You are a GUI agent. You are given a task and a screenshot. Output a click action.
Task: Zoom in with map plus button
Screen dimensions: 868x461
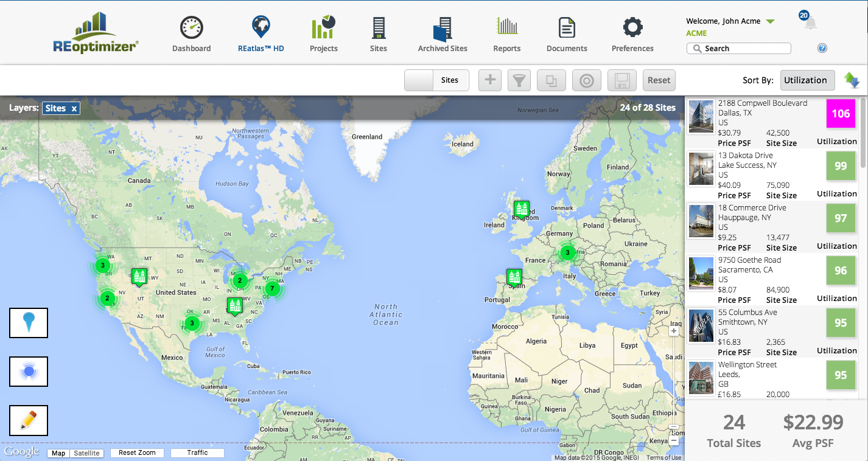(674, 331)
